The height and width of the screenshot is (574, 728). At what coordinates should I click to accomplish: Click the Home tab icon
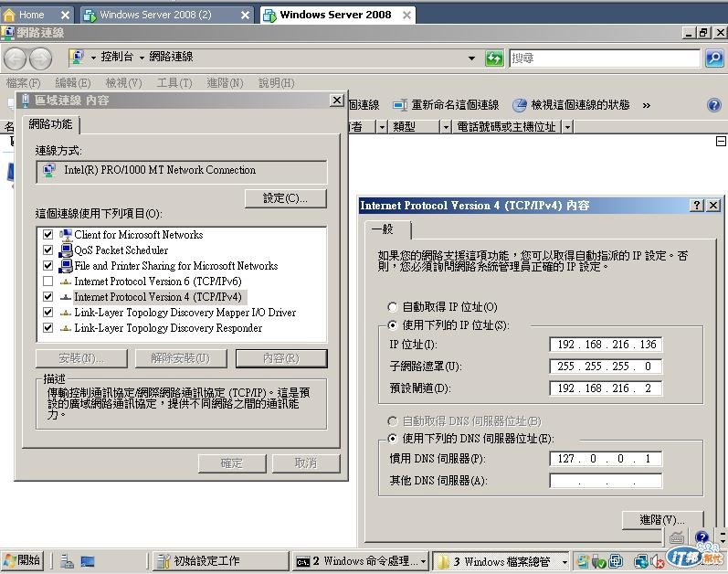[9, 16]
